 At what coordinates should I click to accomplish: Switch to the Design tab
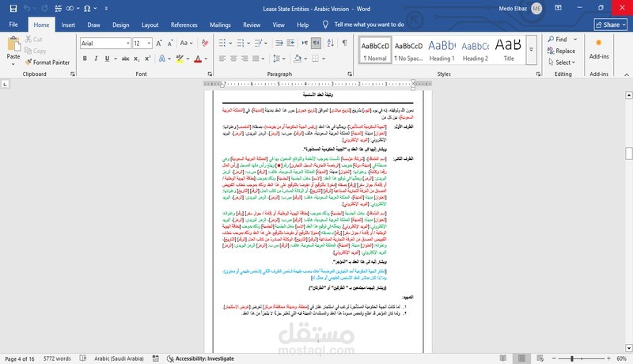121,25
